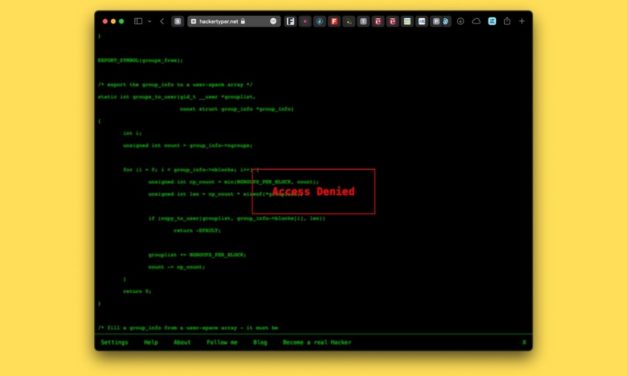Click the code line 'return -EFAULT;'

click(x=197, y=230)
